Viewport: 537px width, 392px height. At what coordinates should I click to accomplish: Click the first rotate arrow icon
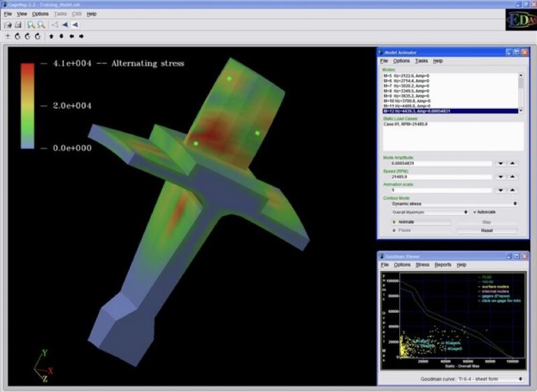pyautogui.click(x=17, y=36)
